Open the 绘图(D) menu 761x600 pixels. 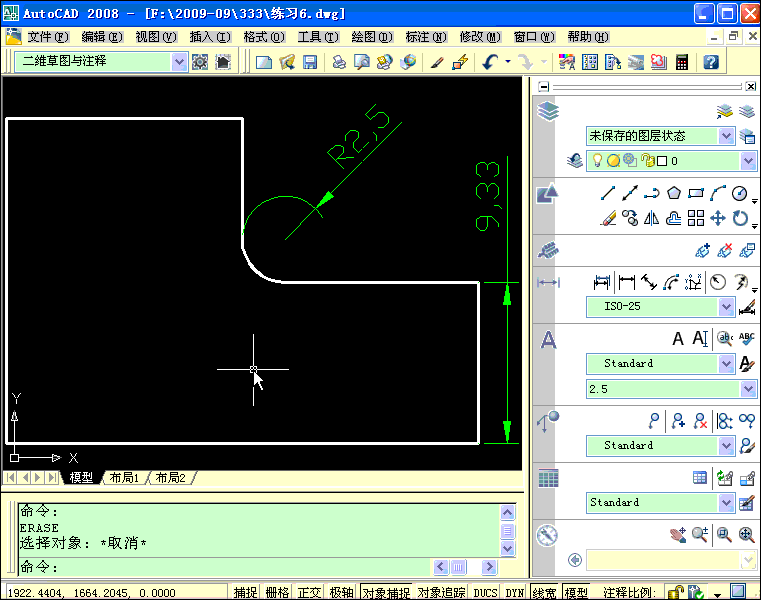(372, 37)
